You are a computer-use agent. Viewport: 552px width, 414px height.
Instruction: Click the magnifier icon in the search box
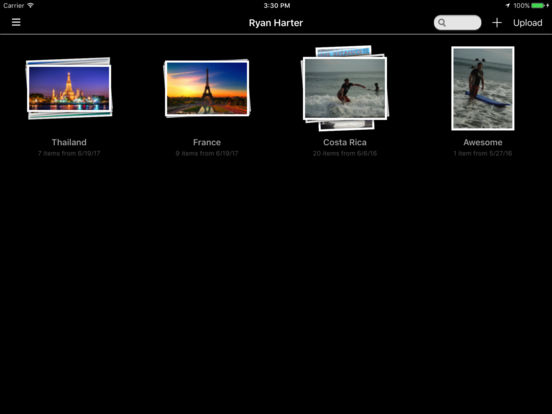(442, 23)
